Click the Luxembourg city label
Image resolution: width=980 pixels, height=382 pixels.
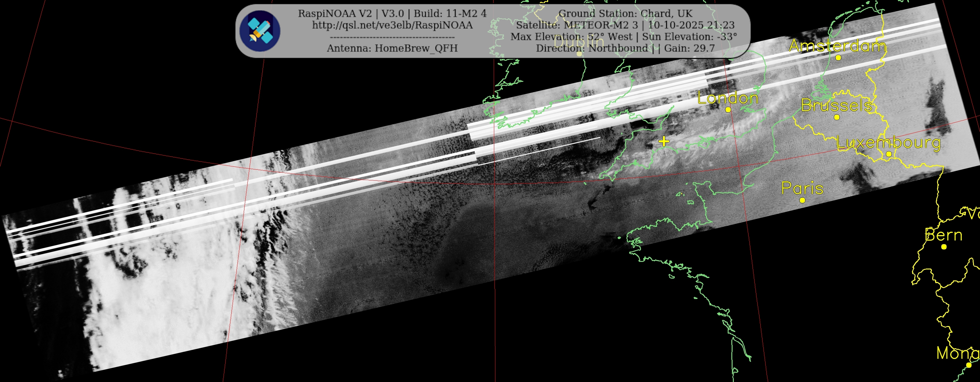click(x=888, y=143)
